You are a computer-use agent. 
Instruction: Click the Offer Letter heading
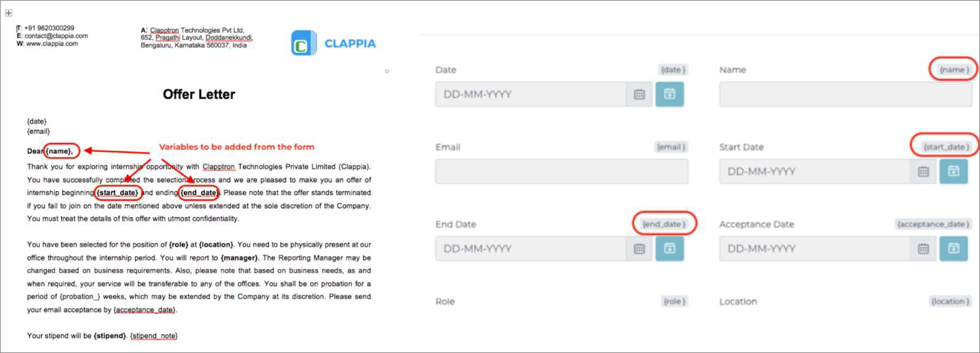(199, 94)
